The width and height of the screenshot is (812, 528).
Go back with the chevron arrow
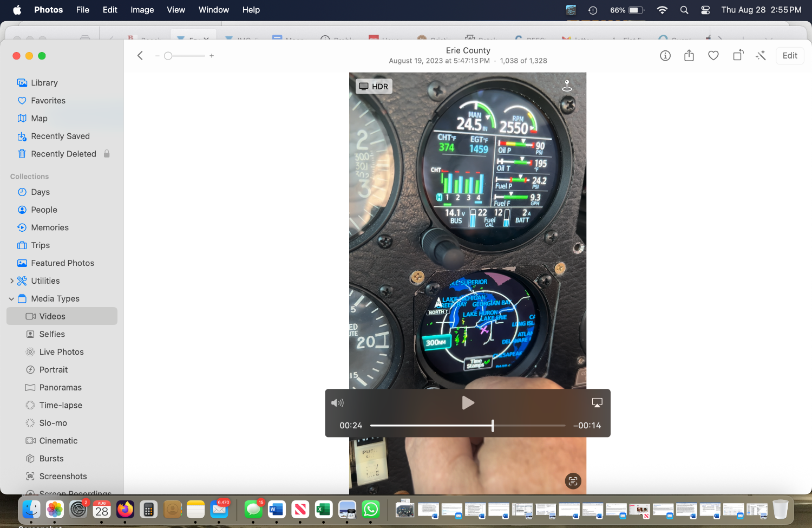click(140, 55)
